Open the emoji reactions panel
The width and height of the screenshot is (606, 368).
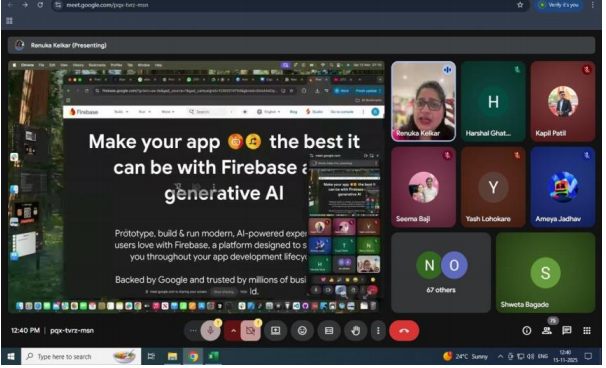point(302,332)
